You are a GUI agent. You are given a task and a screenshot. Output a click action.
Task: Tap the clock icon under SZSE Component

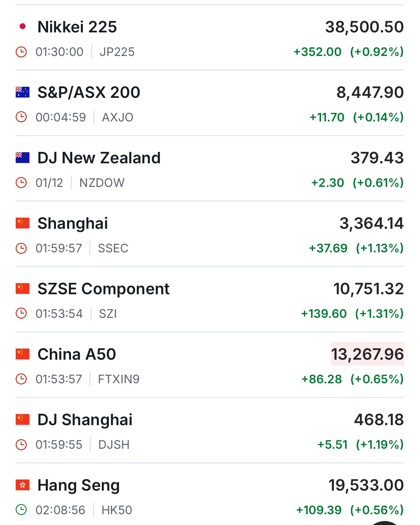(x=21, y=314)
